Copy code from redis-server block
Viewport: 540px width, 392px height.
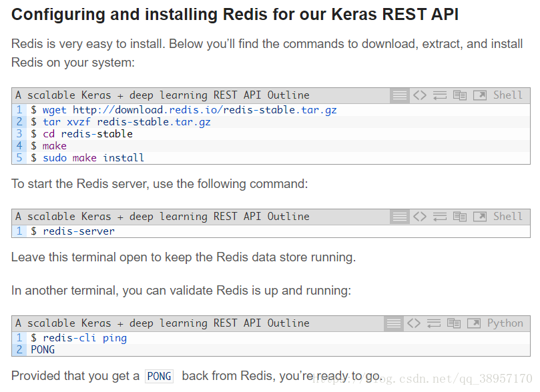tap(460, 217)
